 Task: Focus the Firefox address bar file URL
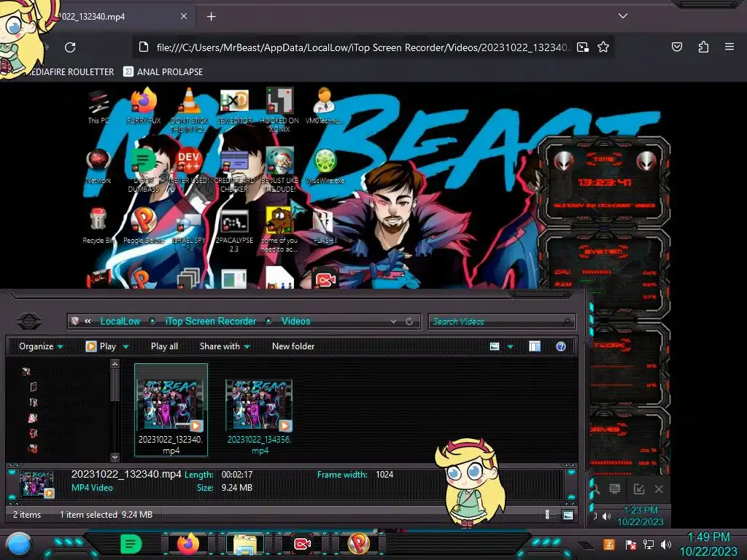coord(361,47)
